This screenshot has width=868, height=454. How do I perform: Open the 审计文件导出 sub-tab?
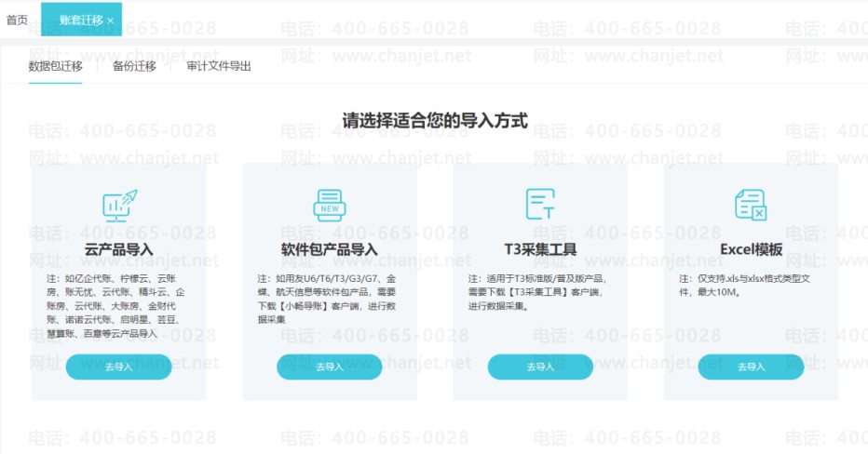click(x=219, y=66)
